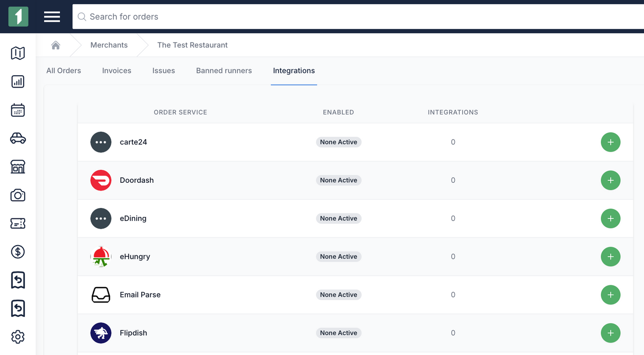Add a Doordash integration
Screen dimensions: 644x355
610,180
